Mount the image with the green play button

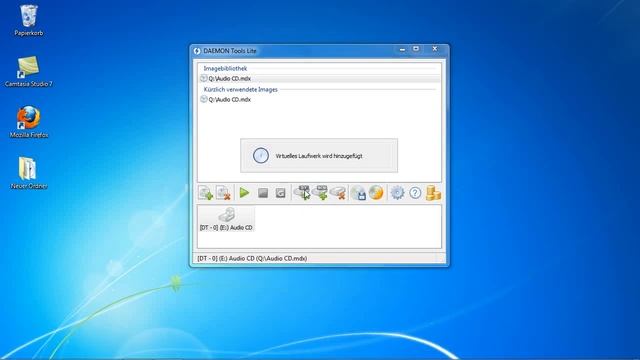tap(244, 193)
